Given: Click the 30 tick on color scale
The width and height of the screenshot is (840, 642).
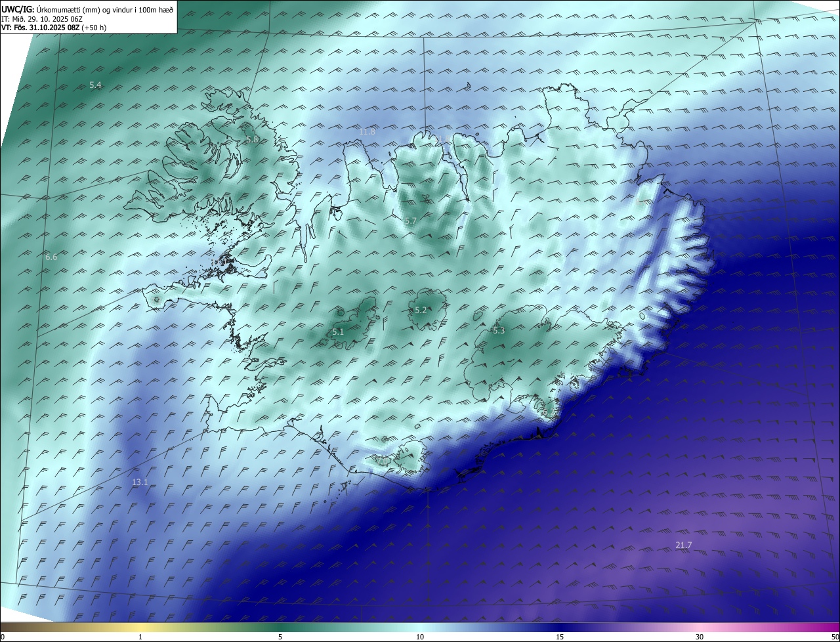Looking at the screenshot, I should (x=700, y=637).
